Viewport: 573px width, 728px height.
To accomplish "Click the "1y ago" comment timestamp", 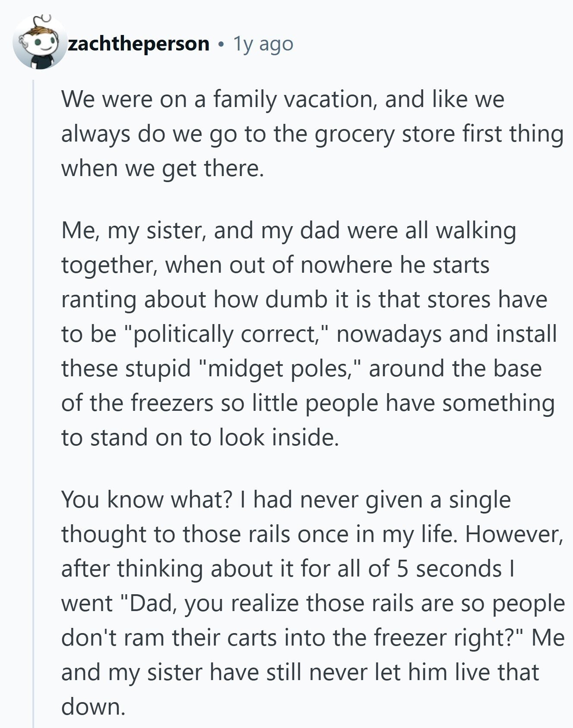I will [x=263, y=44].
